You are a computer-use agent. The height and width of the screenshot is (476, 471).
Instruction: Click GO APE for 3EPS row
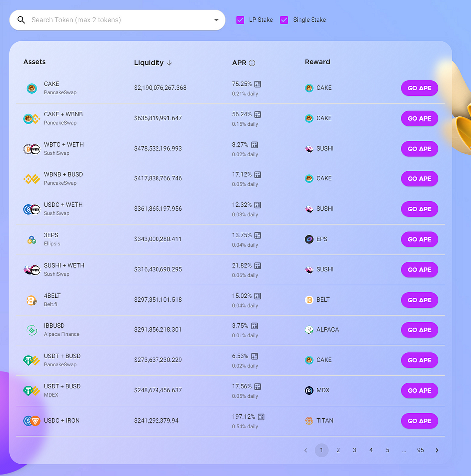419,239
